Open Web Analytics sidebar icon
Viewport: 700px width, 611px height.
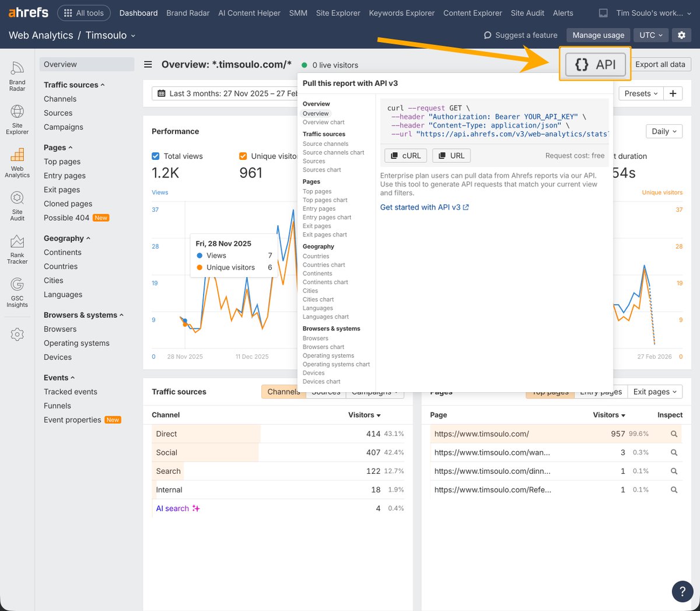click(x=17, y=163)
